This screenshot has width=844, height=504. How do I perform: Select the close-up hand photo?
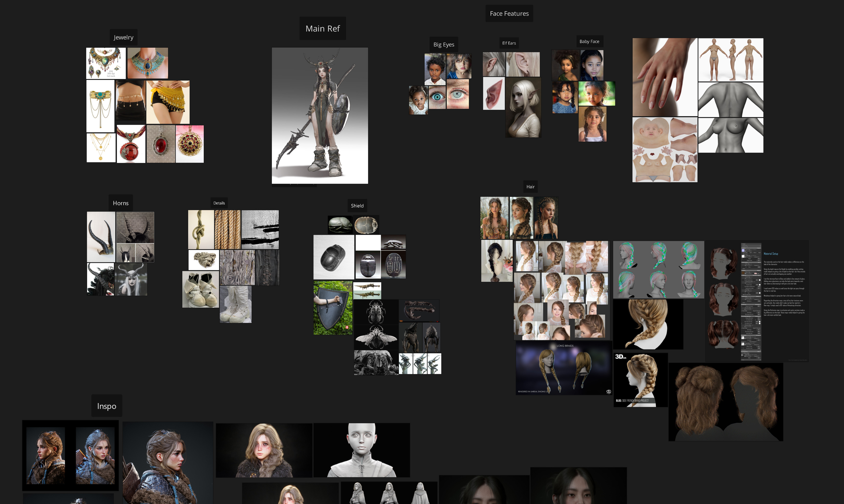click(665, 77)
